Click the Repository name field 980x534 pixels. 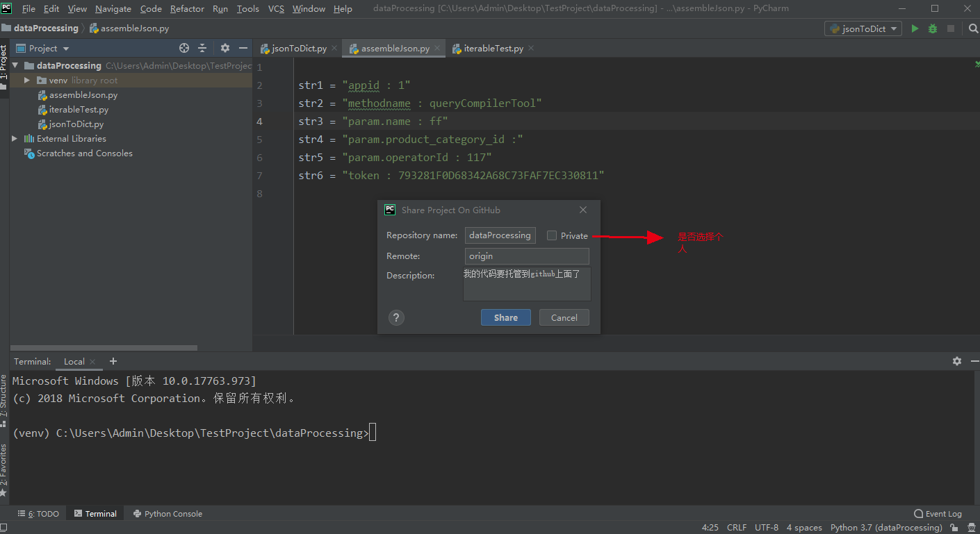[500, 235]
